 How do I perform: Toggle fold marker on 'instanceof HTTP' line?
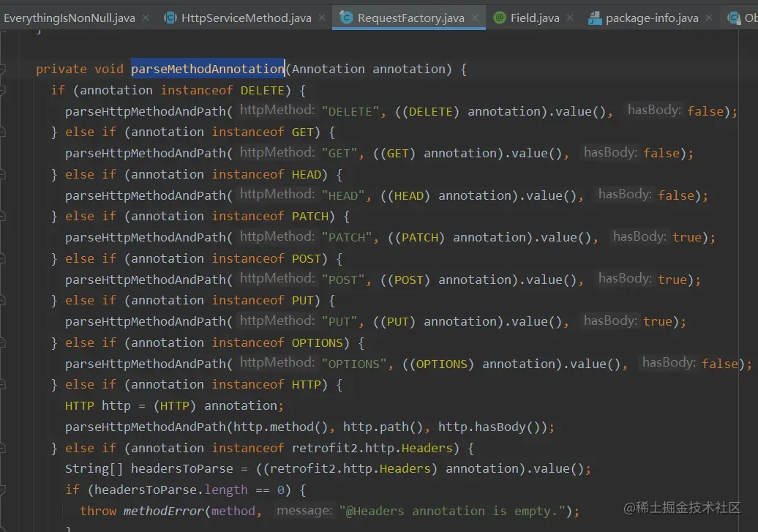(x=1, y=384)
